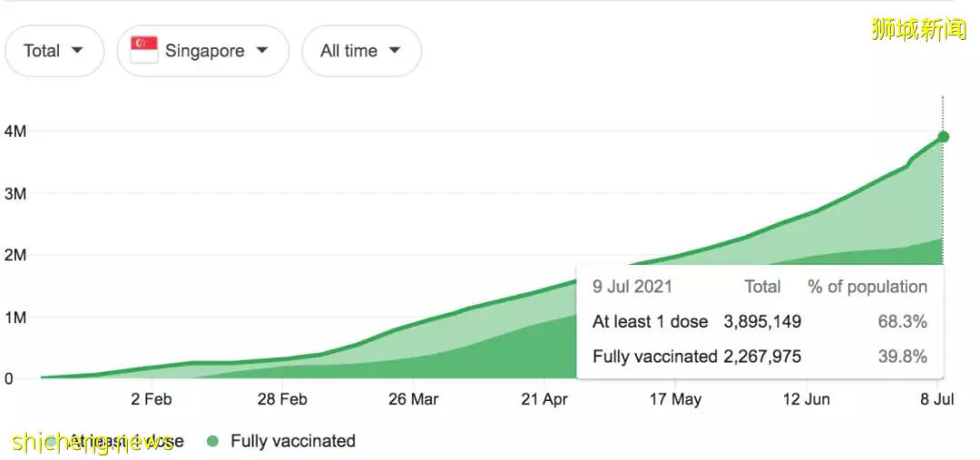
Task: Click the green data point at chart end
Action: [x=943, y=137]
